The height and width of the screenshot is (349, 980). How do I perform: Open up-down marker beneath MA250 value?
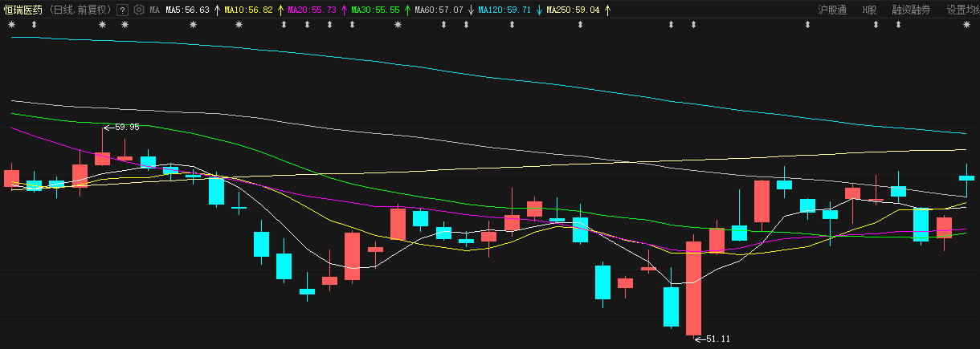coord(580,25)
